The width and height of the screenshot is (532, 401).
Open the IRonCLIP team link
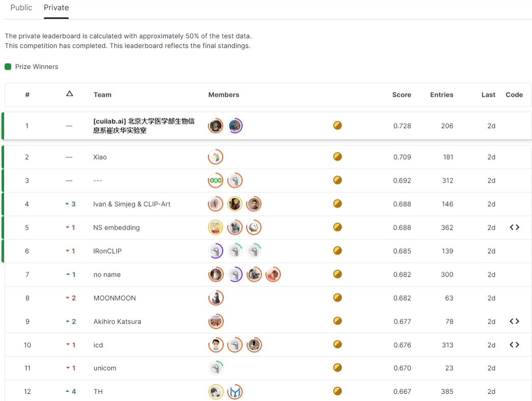tap(108, 251)
